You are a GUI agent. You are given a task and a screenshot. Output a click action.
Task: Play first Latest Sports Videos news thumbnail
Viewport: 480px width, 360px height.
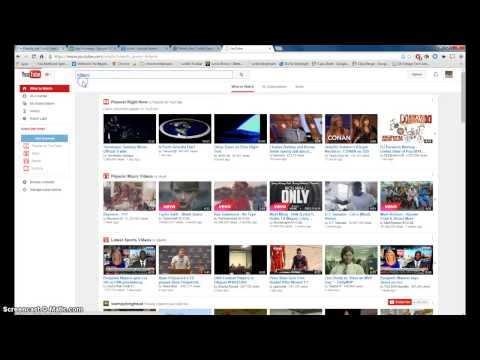point(130,260)
